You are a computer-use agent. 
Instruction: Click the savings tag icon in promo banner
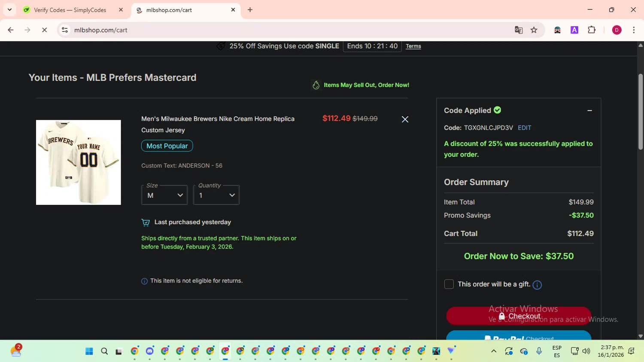(221, 46)
